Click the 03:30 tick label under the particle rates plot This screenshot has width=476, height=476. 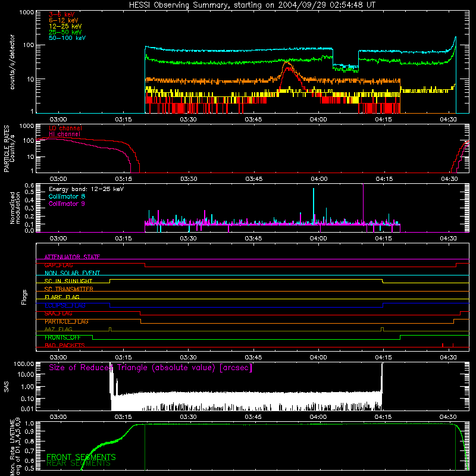coord(189,179)
